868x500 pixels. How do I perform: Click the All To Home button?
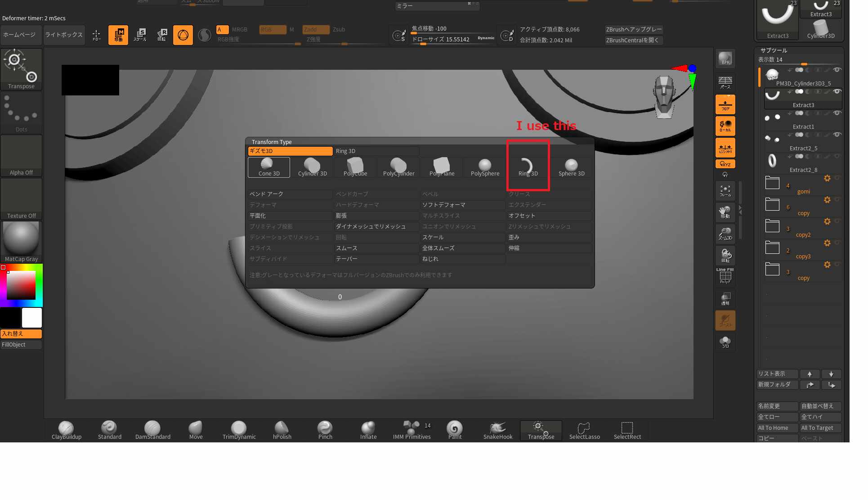pos(777,428)
